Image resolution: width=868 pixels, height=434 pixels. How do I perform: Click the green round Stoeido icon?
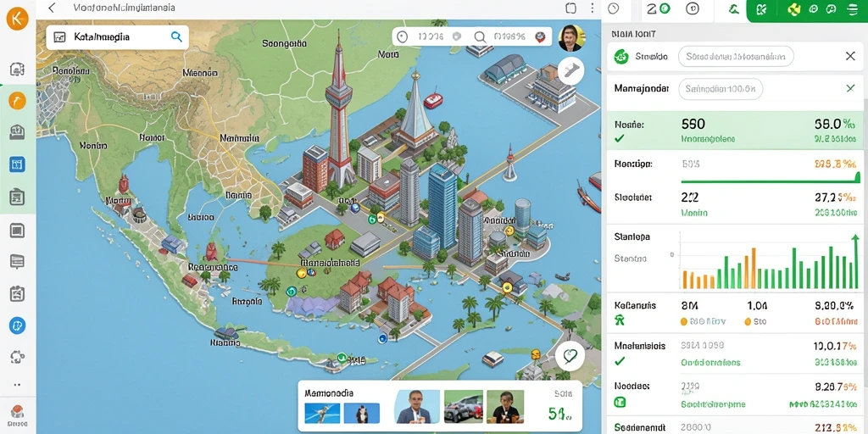(x=621, y=57)
